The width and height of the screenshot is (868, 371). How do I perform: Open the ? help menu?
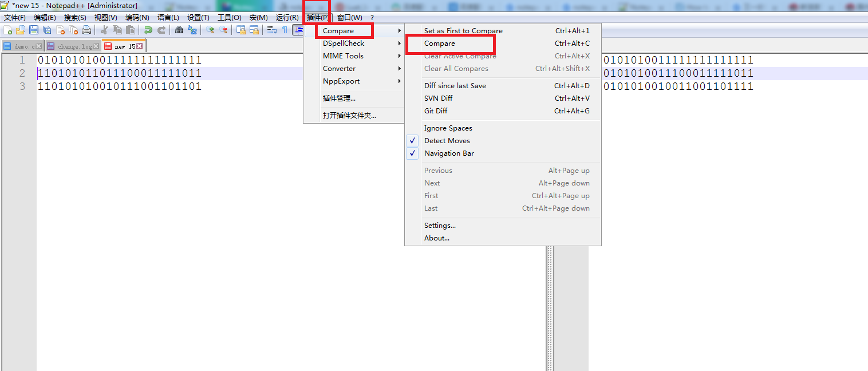(x=372, y=18)
